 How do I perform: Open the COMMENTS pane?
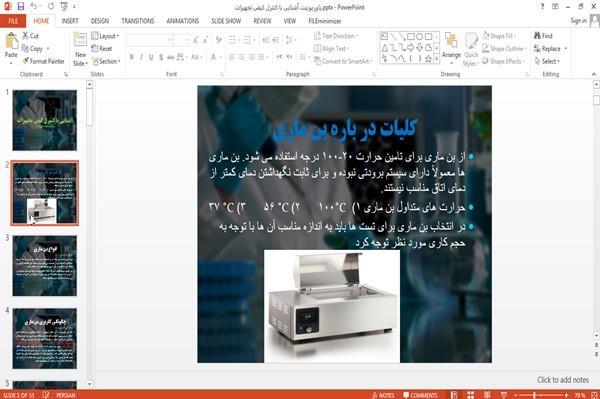point(420,395)
